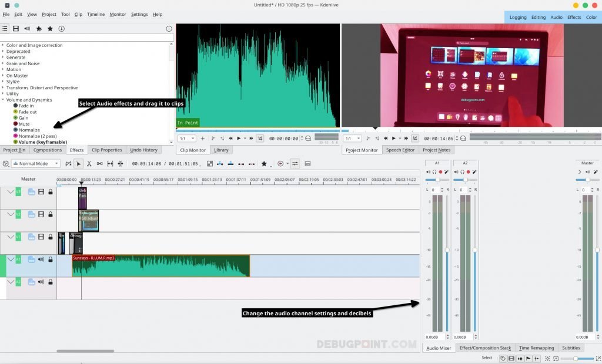Mute audio track A1 in timeline header
This screenshot has height=364, width=602.
coord(41,259)
